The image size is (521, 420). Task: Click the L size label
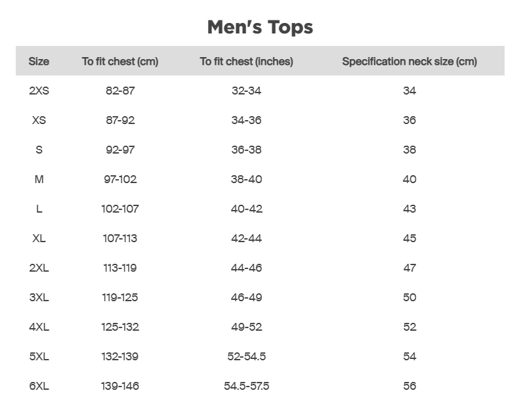coord(39,209)
